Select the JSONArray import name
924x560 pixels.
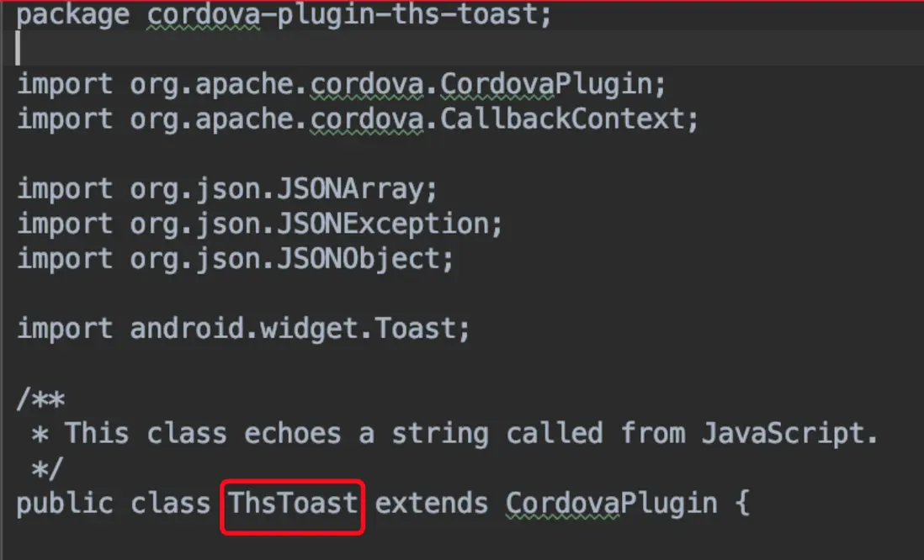click(350, 190)
